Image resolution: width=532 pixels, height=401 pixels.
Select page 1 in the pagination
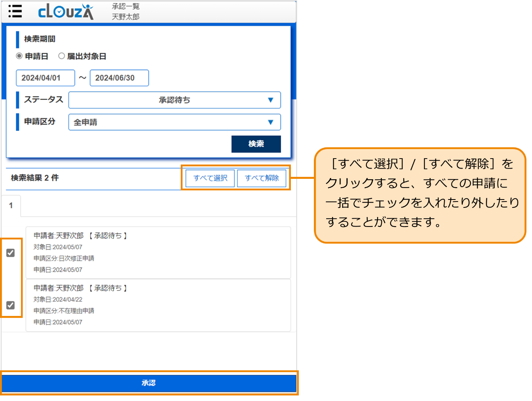pos(11,205)
